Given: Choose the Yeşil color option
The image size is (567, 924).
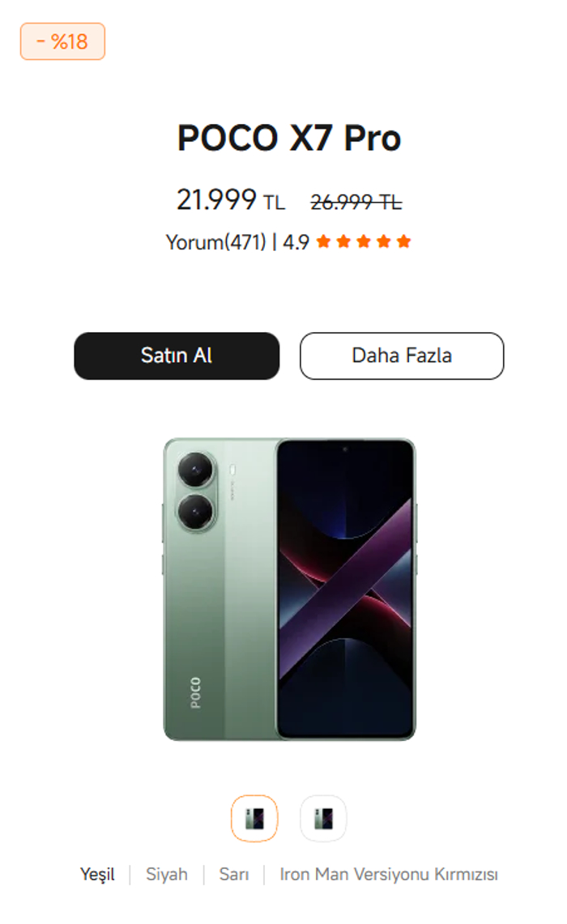Looking at the screenshot, I should [x=97, y=874].
